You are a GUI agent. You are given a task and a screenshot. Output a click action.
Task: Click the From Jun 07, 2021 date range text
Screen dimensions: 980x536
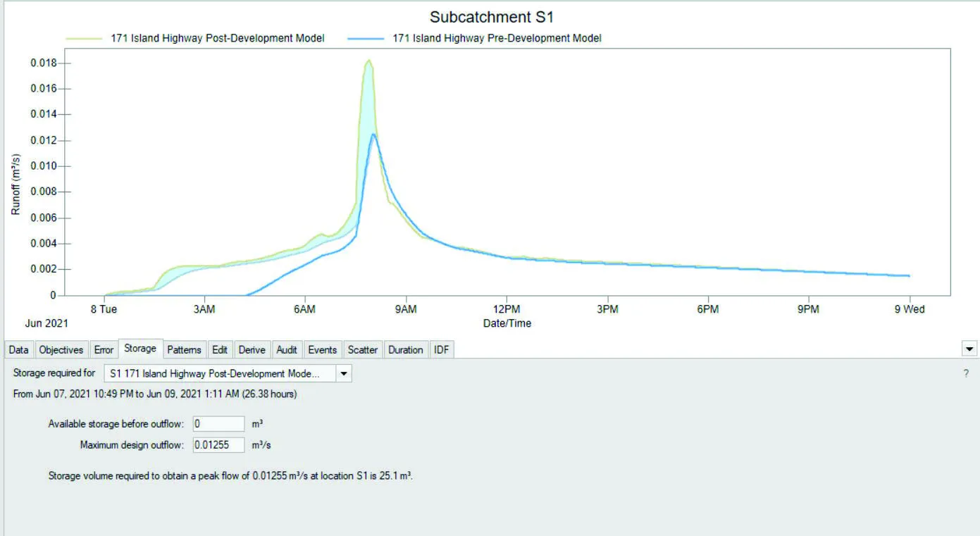(155, 394)
